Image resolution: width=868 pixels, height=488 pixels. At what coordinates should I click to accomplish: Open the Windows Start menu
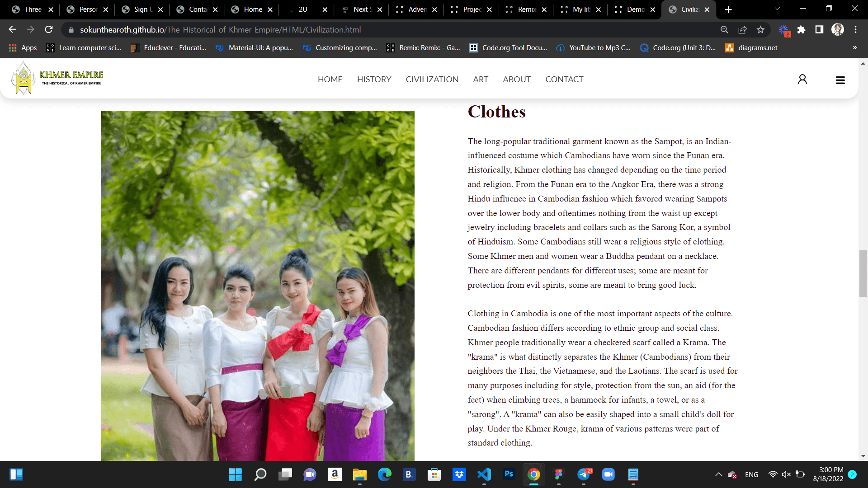235,474
